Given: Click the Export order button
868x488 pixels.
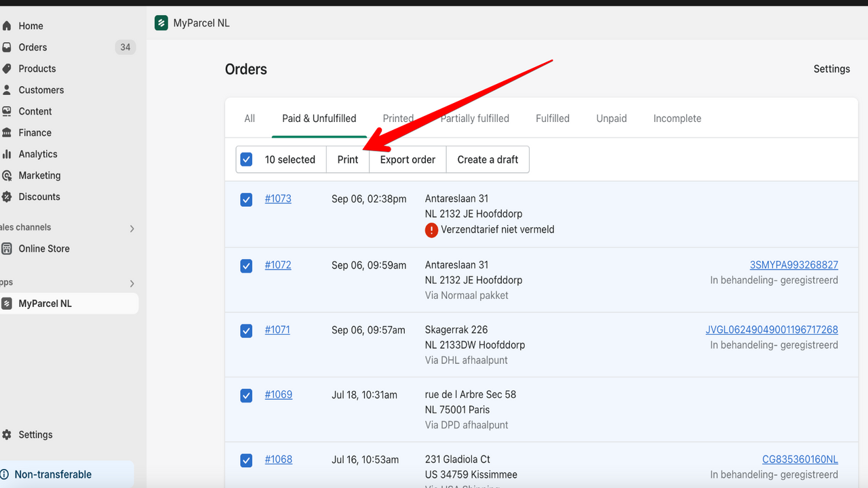Looking at the screenshot, I should [x=408, y=159].
